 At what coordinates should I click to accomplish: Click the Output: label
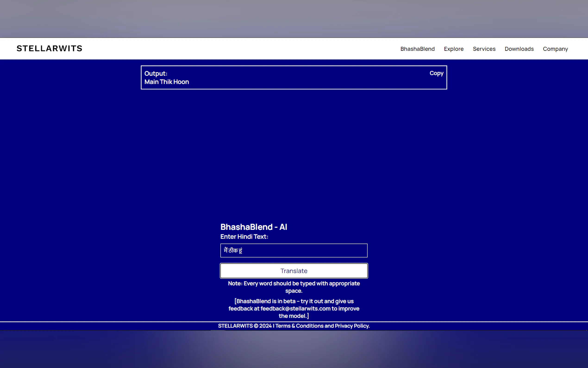coord(156,73)
